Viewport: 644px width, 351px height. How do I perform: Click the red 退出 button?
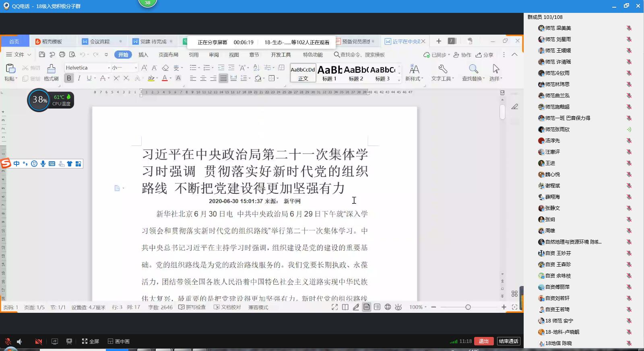(484, 341)
